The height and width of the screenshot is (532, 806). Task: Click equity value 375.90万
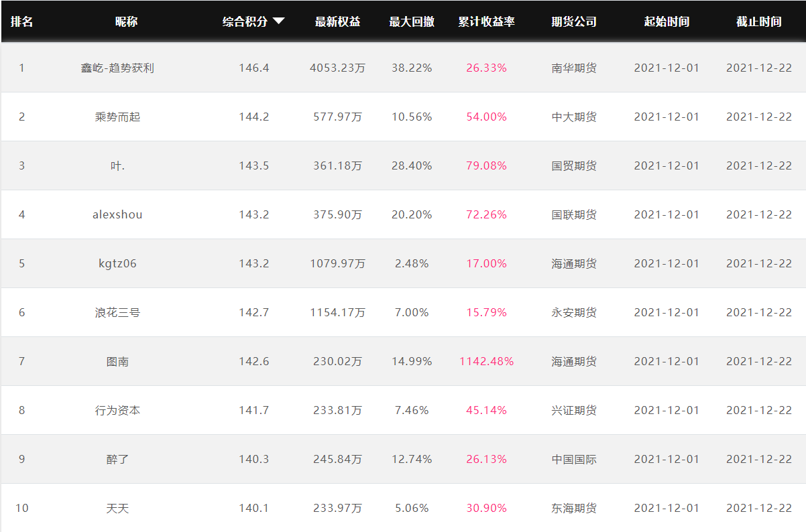coord(337,214)
